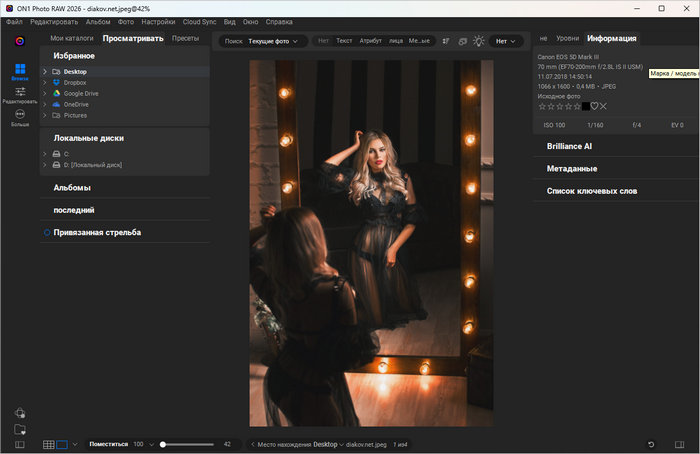
Task: Expand the Brilliance AI section
Action: [569, 146]
